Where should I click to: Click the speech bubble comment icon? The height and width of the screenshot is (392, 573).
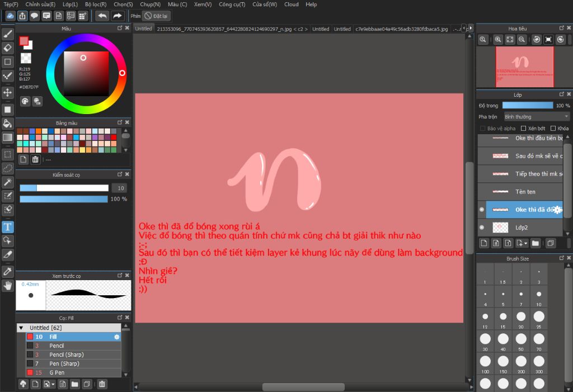pos(34,16)
